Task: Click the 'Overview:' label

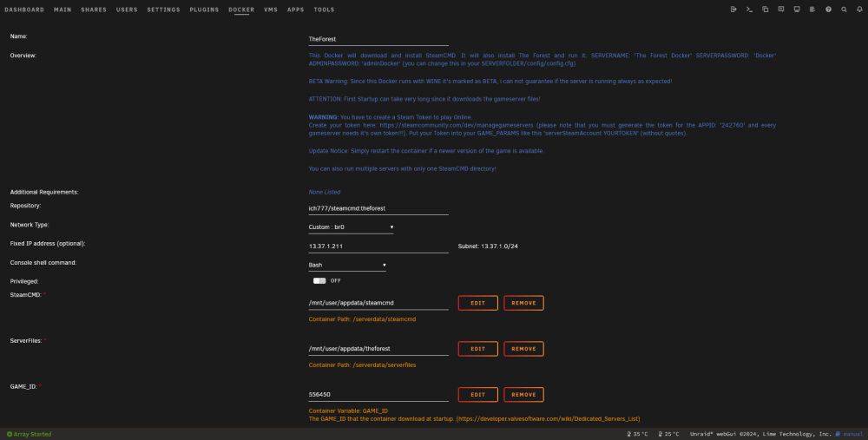Action: pyautogui.click(x=23, y=56)
